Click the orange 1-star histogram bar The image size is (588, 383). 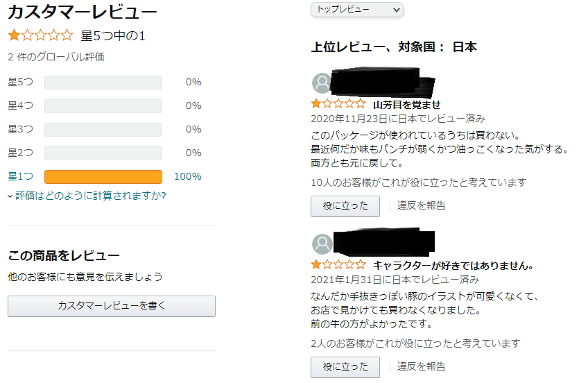tap(103, 177)
